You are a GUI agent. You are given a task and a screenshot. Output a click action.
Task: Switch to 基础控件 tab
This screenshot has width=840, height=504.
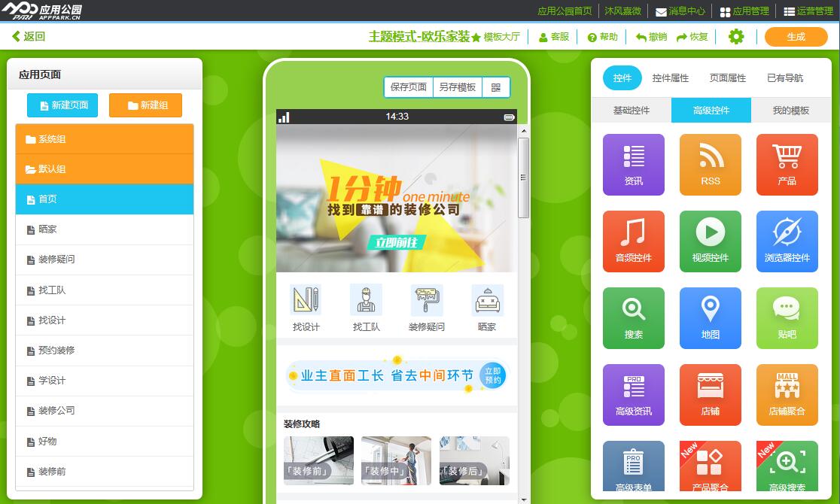631,111
